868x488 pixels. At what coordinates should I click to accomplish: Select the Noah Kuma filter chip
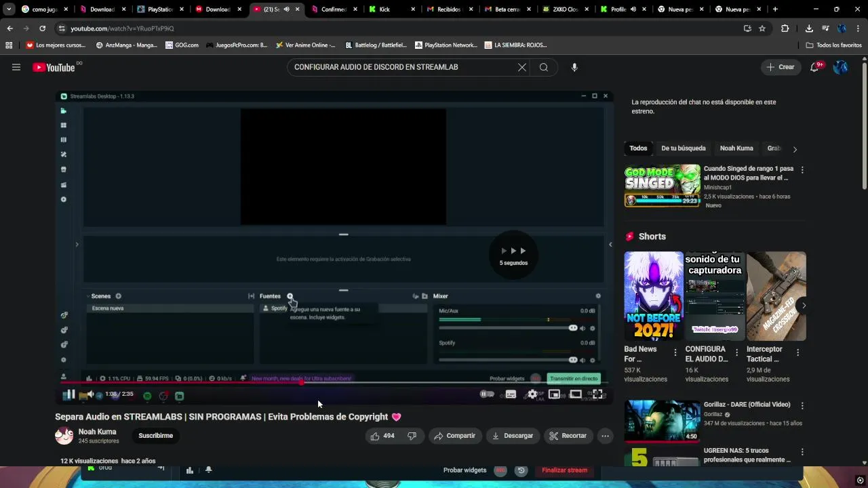tap(736, 148)
